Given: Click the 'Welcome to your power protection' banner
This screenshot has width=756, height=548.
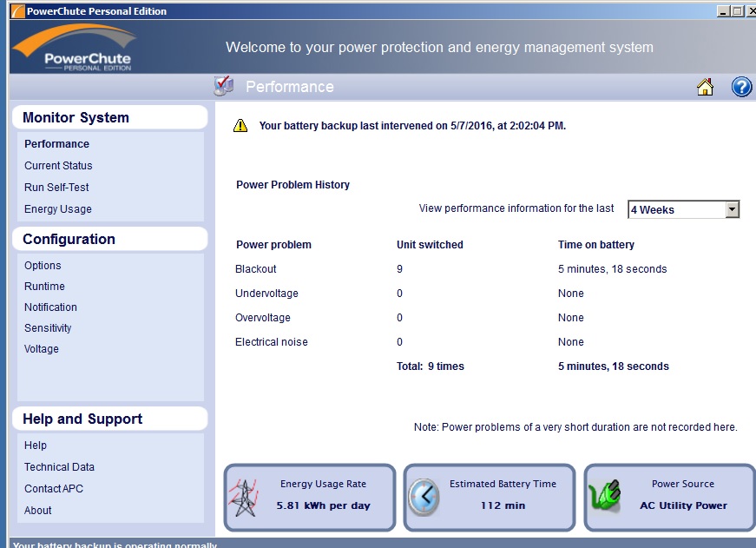Looking at the screenshot, I should point(439,47).
